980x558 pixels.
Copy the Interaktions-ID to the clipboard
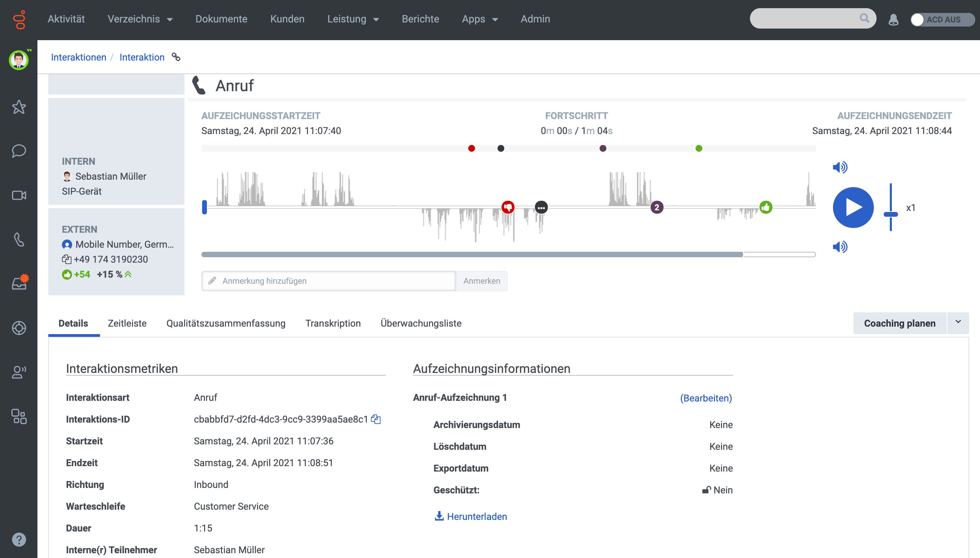pyautogui.click(x=376, y=419)
